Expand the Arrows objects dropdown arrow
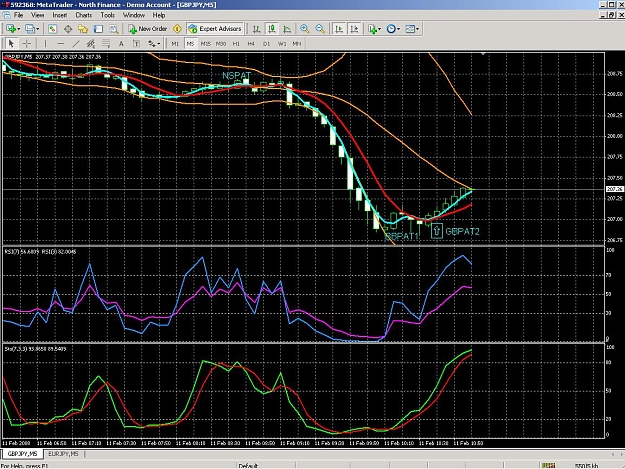This screenshot has height=469, width=625. [159, 43]
